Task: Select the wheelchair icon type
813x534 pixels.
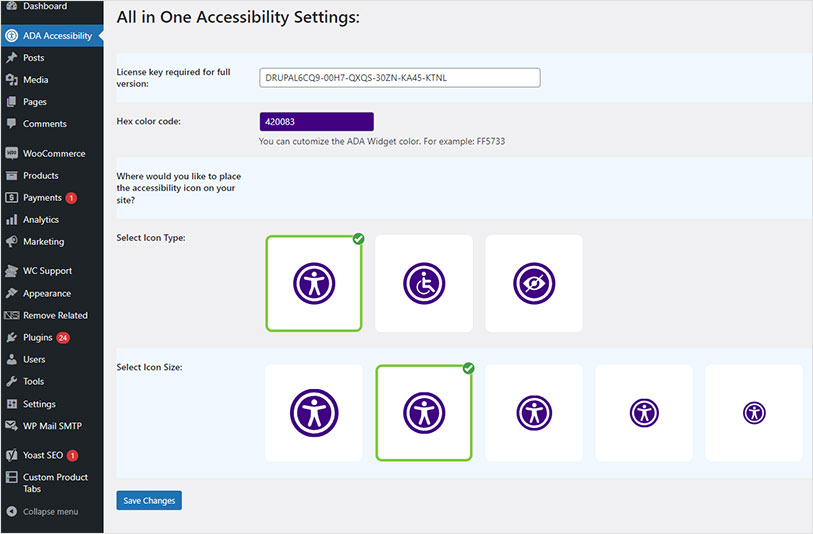Action: 424,284
